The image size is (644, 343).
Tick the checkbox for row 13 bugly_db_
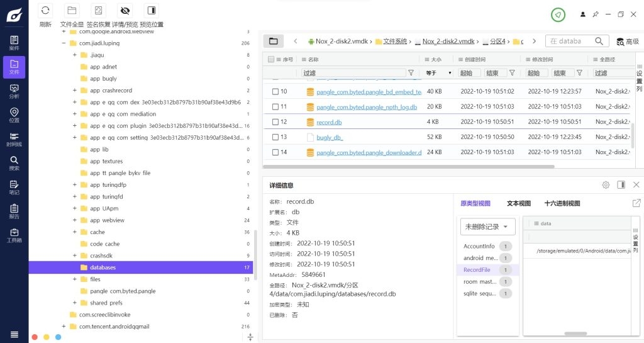pyautogui.click(x=275, y=137)
